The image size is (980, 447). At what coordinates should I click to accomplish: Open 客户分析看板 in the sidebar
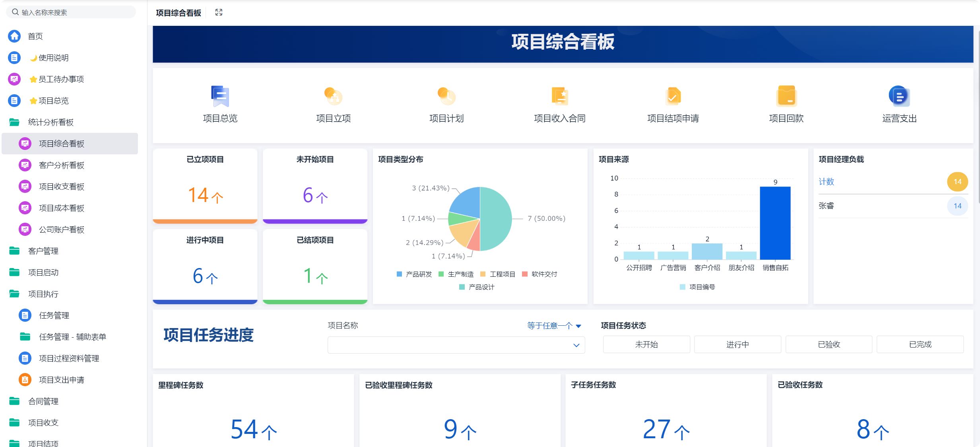coord(61,165)
